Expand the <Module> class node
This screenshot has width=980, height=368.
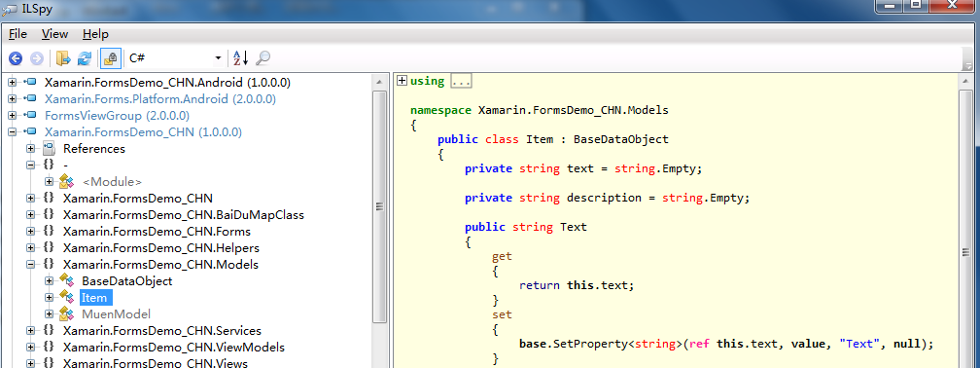coord(49,181)
